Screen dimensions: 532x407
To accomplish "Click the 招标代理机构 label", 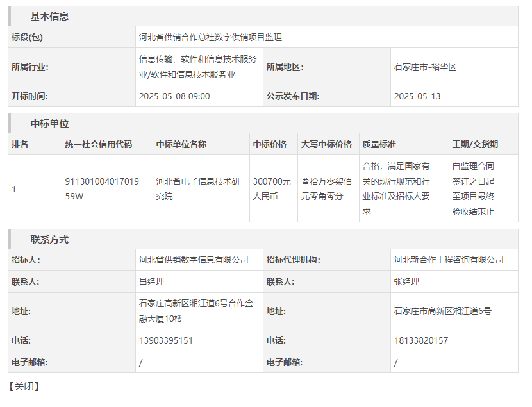I will 294,260.
